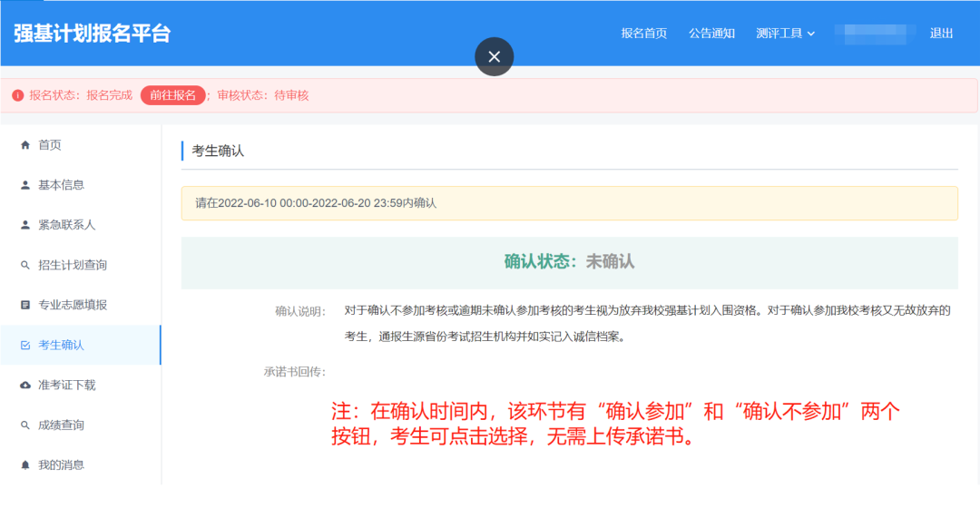This screenshot has width=980, height=508.
Task: Click the person icon beside 紧急联系人
Action: 25,225
